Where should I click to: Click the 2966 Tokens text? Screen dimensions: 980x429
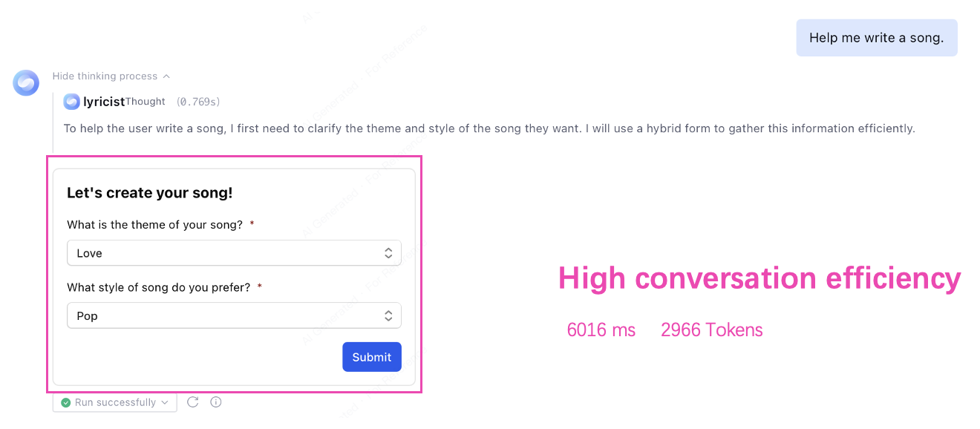click(x=711, y=330)
